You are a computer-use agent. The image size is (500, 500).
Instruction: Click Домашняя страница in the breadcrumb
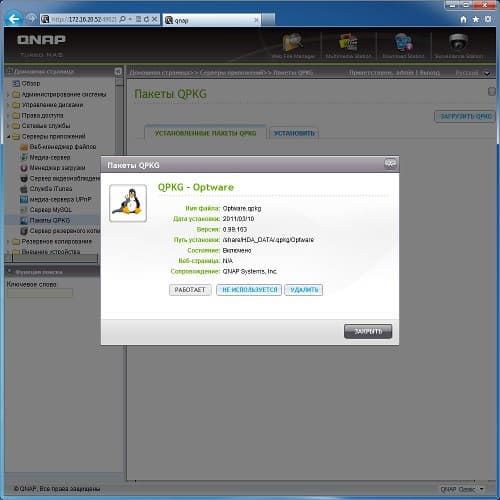[160, 73]
